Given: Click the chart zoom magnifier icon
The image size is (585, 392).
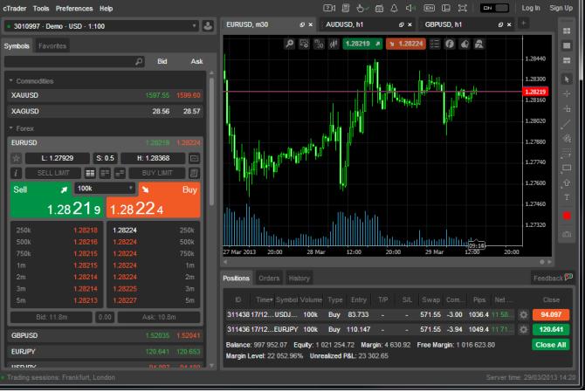Looking at the screenshot, I should click(290, 44).
